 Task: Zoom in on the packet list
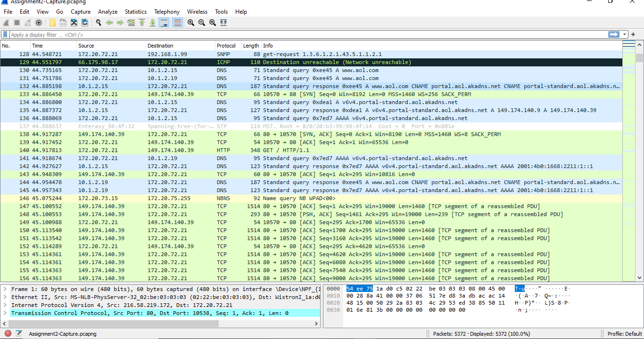point(190,22)
